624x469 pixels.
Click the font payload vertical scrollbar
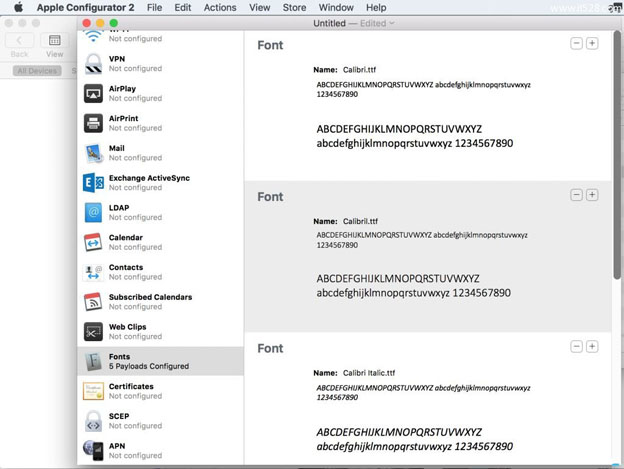[617, 155]
